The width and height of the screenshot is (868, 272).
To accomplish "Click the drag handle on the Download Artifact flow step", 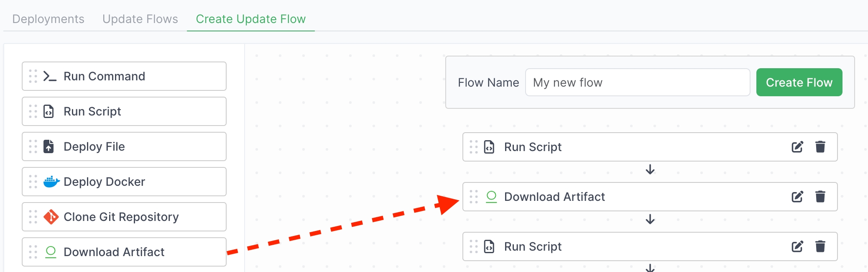I will point(474,197).
